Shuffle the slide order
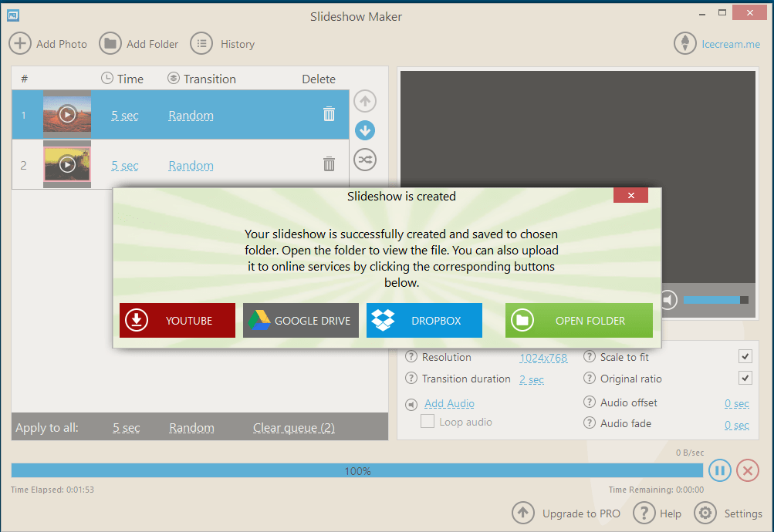The height and width of the screenshot is (532, 774). (364, 160)
